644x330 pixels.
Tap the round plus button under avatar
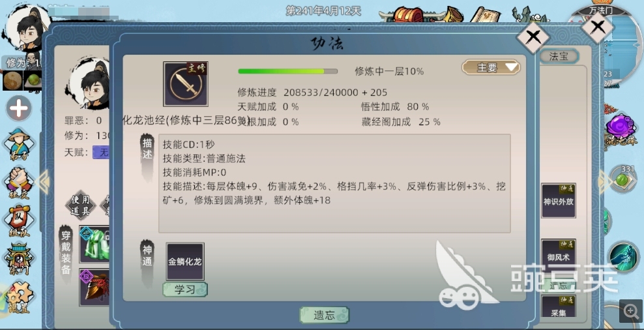coord(19,110)
